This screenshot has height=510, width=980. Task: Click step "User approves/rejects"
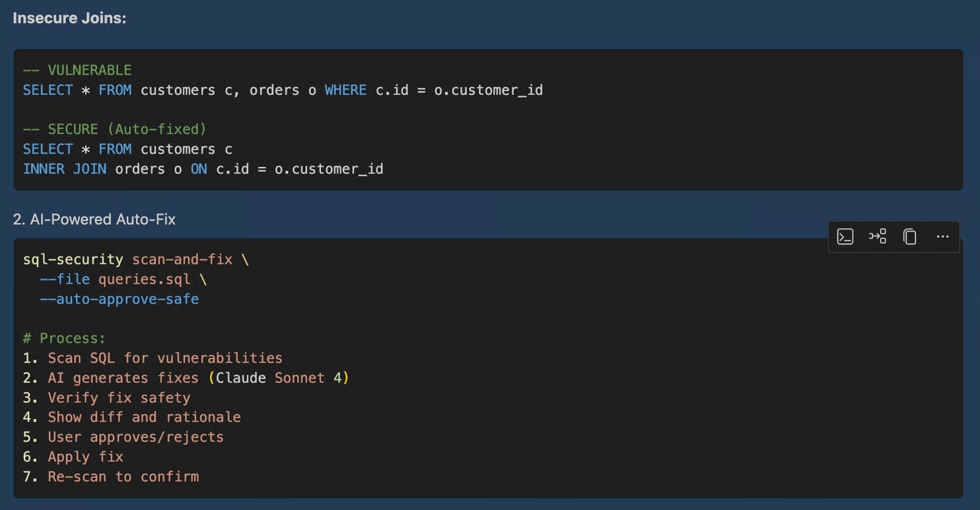135,437
